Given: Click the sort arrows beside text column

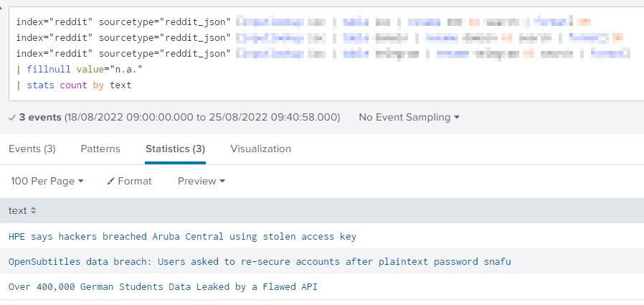Looking at the screenshot, I should tap(33, 210).
